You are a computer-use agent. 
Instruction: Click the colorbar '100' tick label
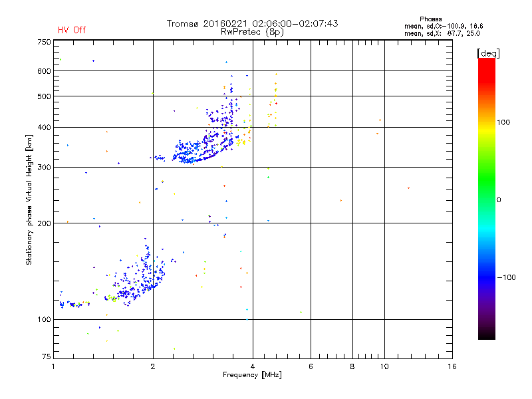[503, 122]
